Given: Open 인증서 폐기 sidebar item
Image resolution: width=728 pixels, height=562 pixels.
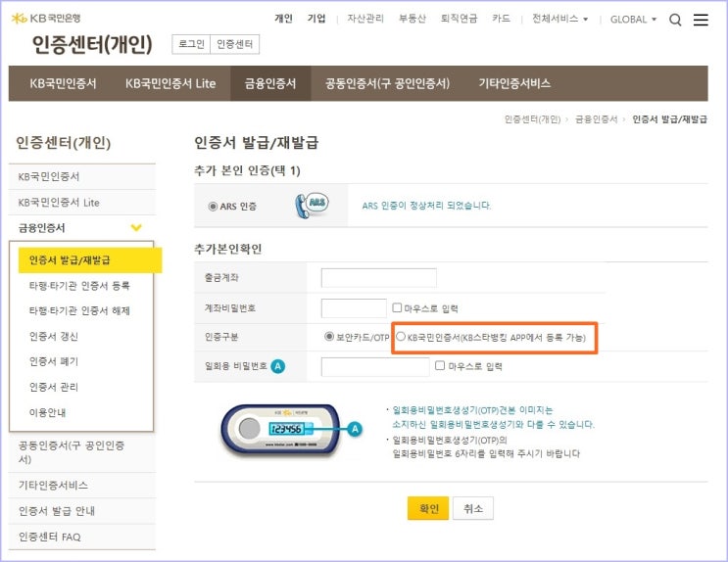Looking at the screenshot, I should point(53,361).
